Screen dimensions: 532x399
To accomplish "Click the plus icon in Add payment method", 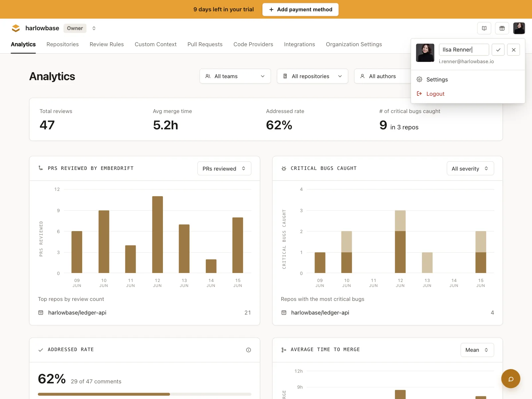I will [x=271, y=10].
